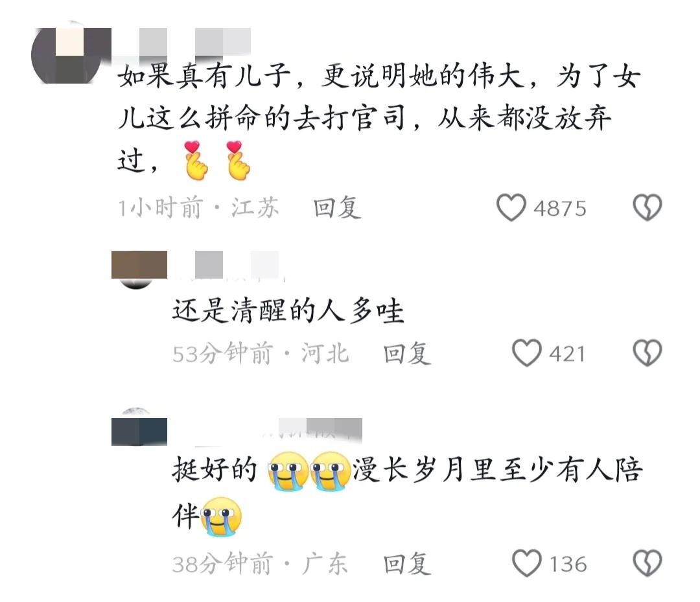
Task: Click the 1小时前 · 江苏 timestamp
Action: pos(198,208)
